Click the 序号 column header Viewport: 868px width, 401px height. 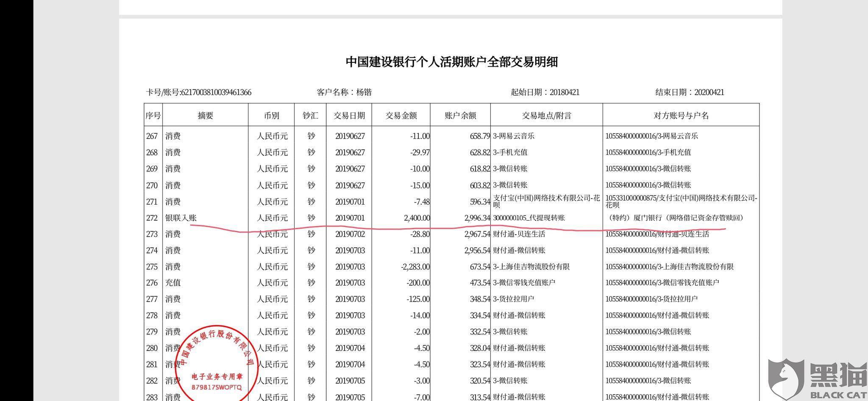(153, 115)
